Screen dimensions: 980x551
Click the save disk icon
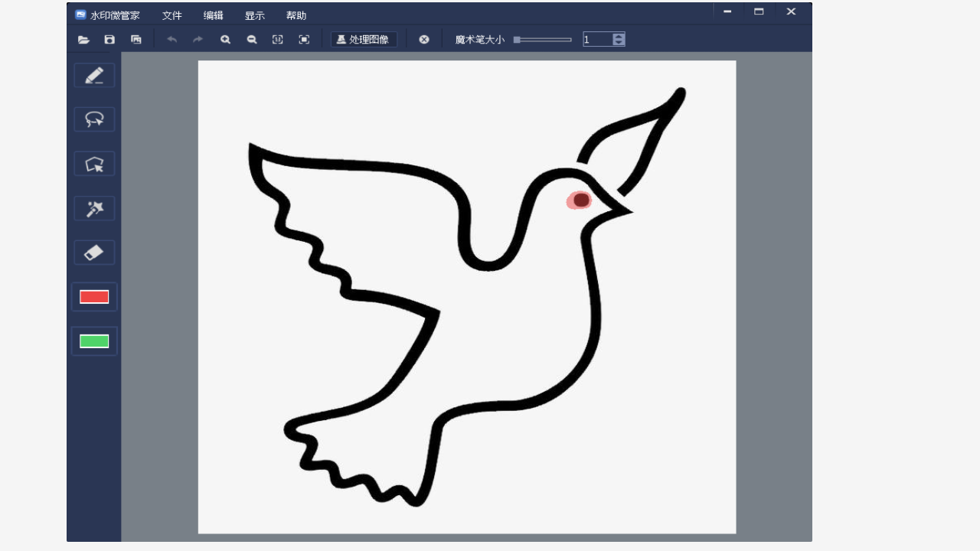(x=109, y=40)
